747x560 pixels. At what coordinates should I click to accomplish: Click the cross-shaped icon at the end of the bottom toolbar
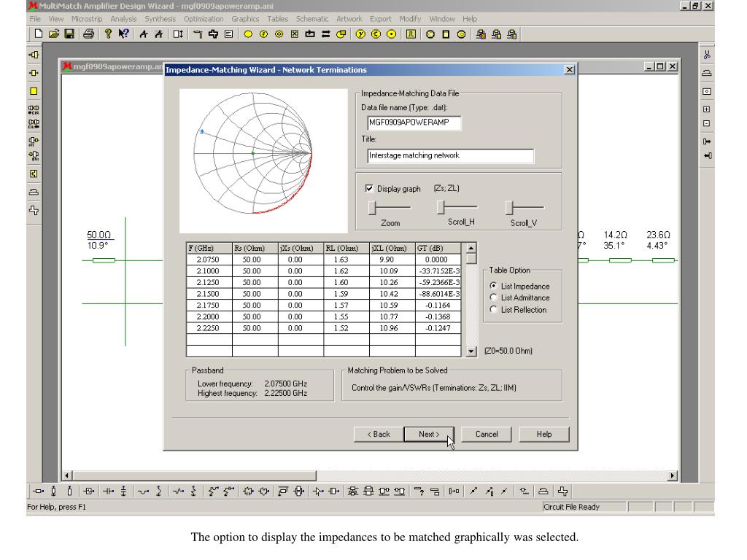pos(562,491)
